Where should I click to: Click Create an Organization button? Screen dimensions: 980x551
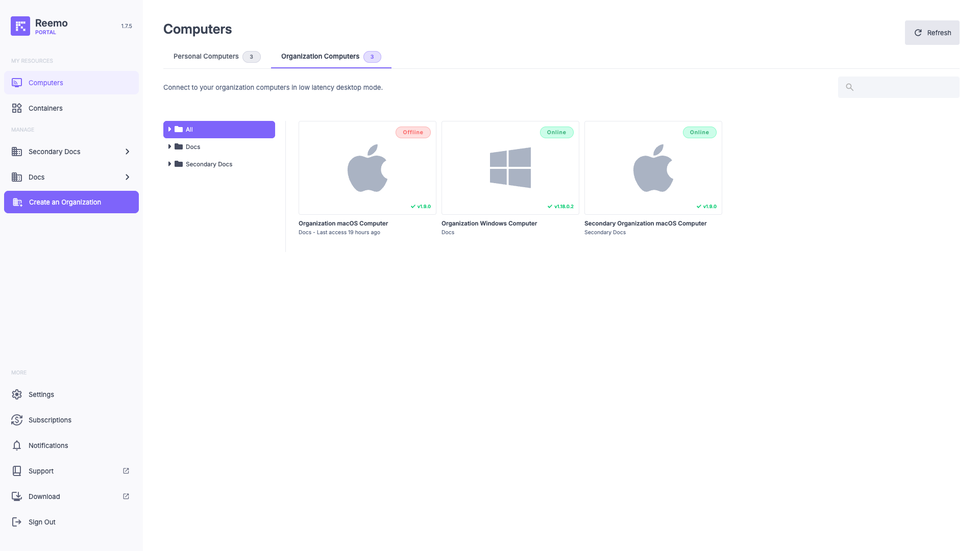tap(71, 202)
